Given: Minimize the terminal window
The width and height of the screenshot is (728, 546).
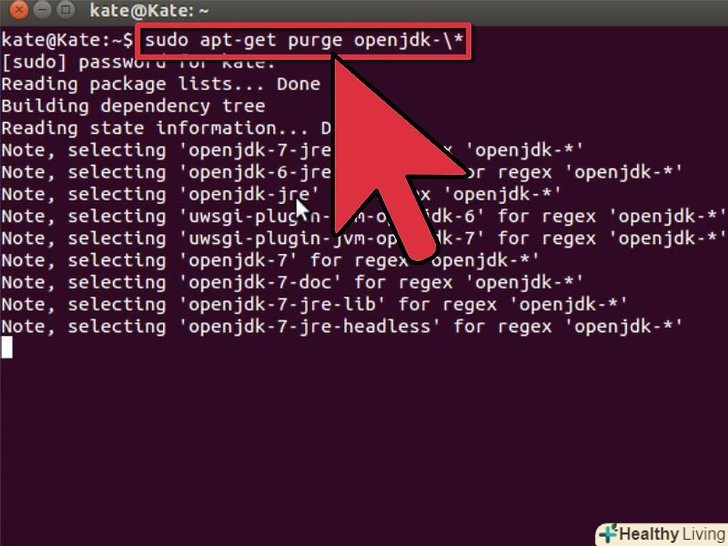Looking at the screenshot, I should point(42,8).
